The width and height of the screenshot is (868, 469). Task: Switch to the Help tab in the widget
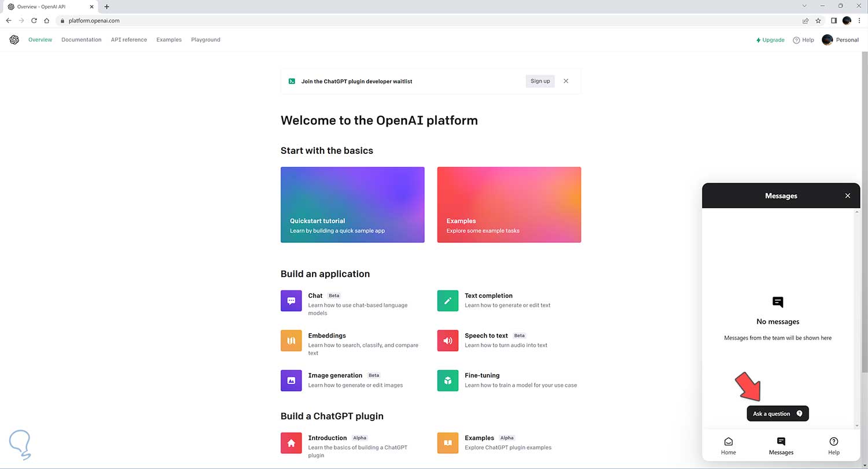point(834,446)
